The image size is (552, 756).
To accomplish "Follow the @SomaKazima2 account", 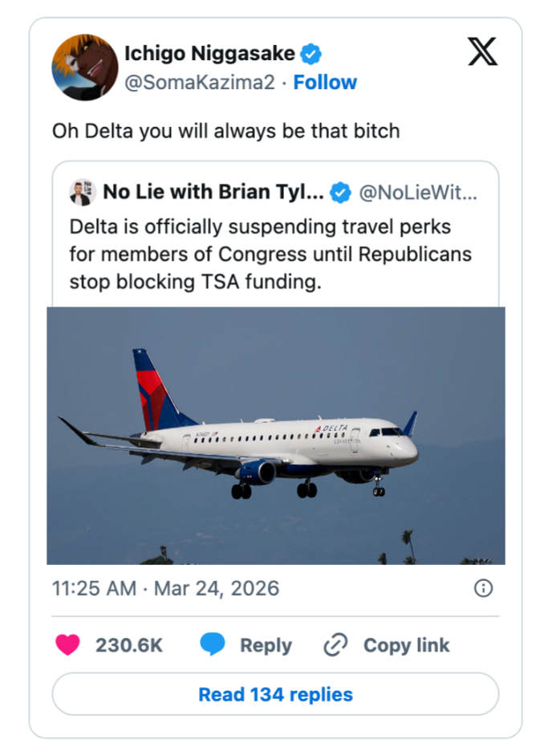I will click(325, 82).
